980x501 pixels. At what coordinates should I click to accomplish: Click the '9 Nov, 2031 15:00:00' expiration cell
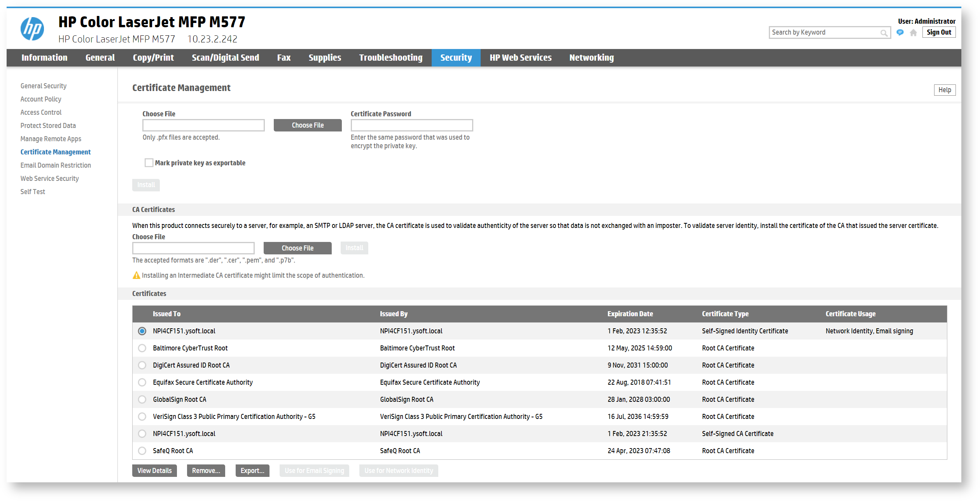click(638, 365)
